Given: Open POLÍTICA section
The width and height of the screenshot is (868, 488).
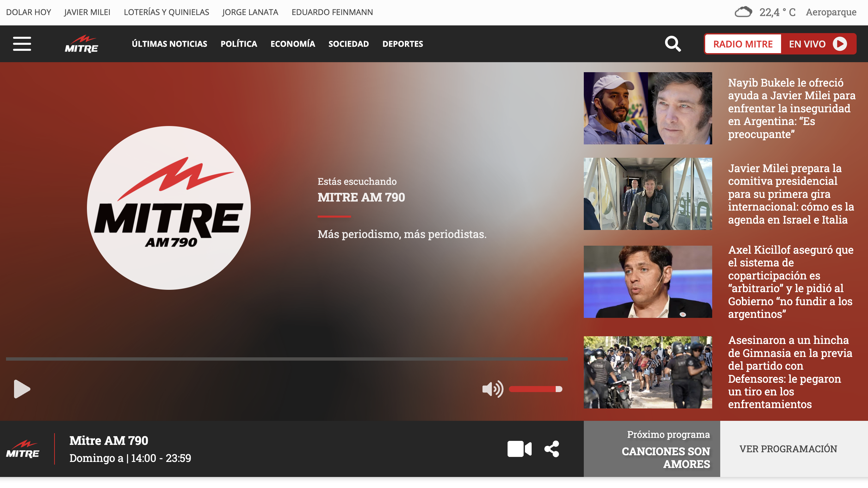Looking at the screenshot, I should click(239, 44).
